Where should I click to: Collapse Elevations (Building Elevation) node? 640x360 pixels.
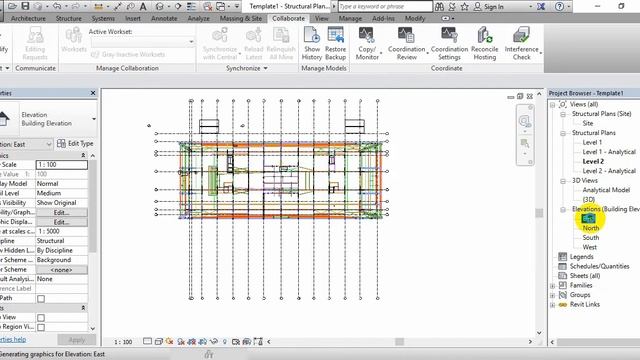pos(563,209)
